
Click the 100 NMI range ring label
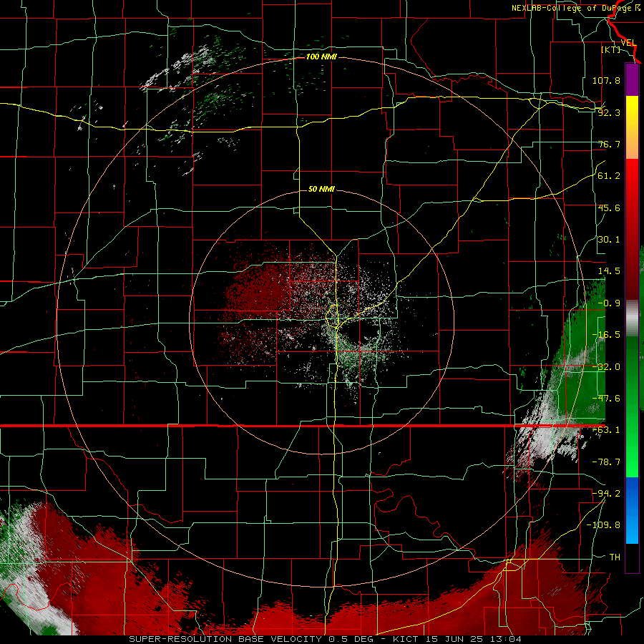coord(321,57)
